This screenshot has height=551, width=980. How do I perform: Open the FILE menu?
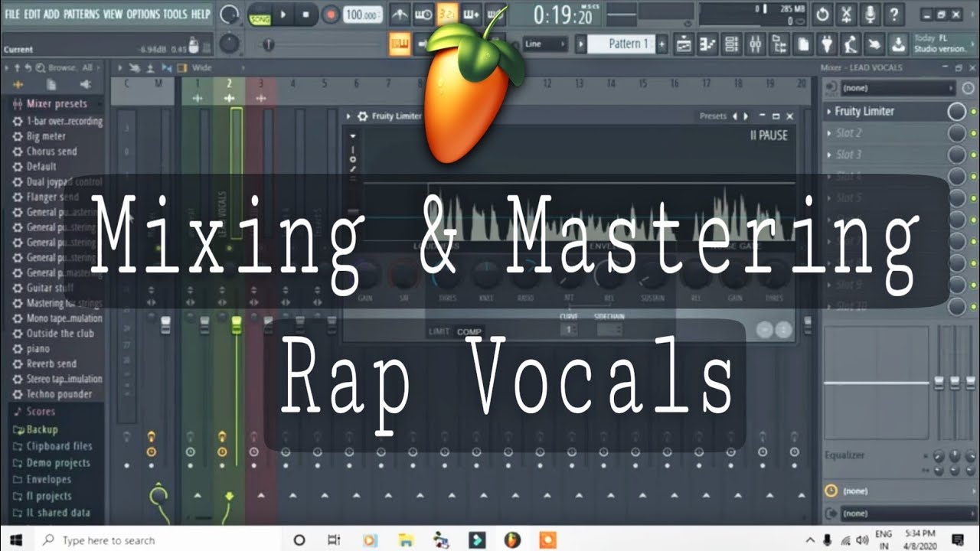coord(12,14)
